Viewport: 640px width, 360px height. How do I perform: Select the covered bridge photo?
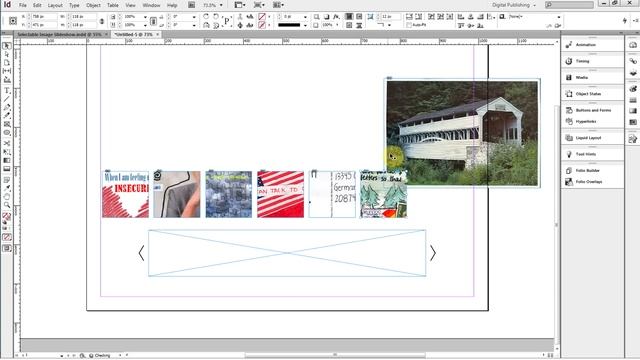tap(462, 133)
